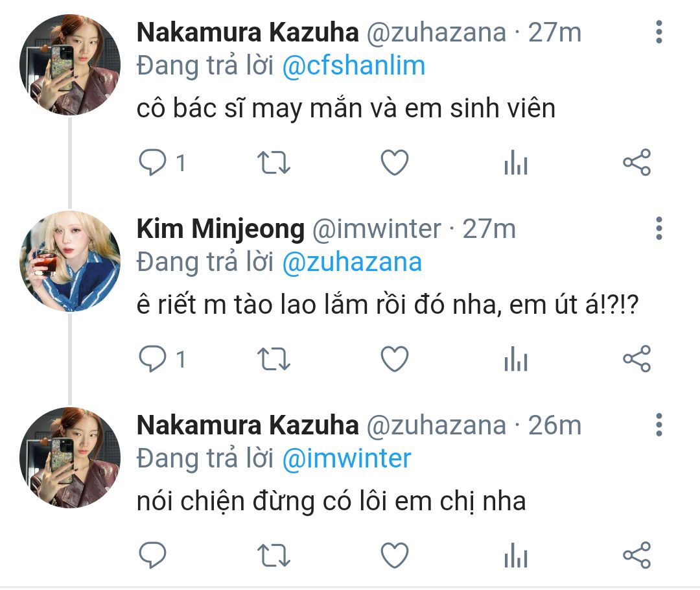Reply to Kazuha's 'cô bác sĩ' tweet

[153, 162]
